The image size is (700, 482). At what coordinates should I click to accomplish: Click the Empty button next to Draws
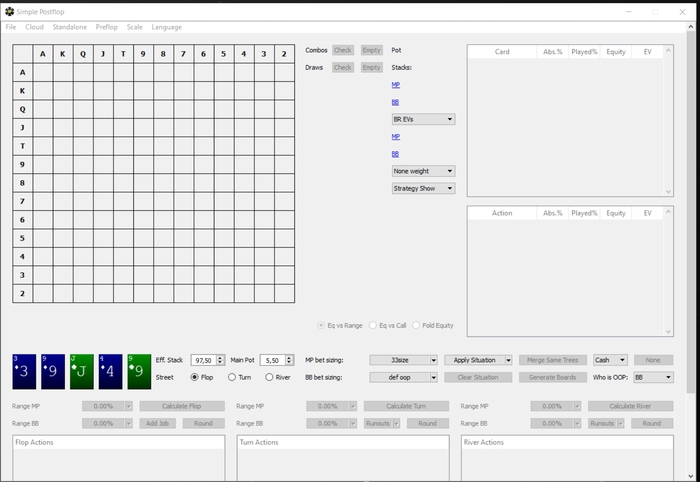pos(371,67)
